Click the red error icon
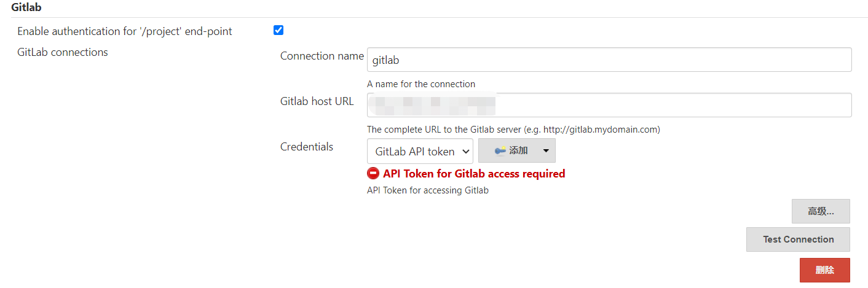Image resolution: width=868 pixels, height=288 pixels. 373,174
